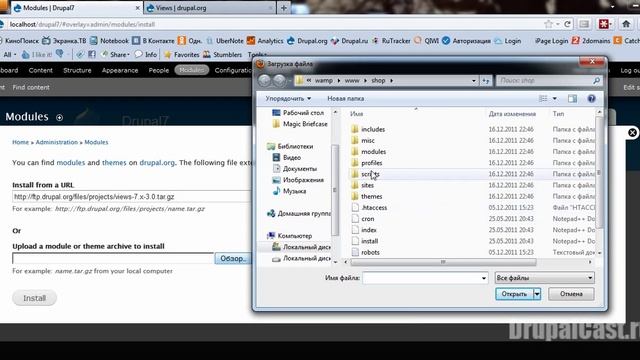Select the misc folder icon
The width and height of the screenshot is (640, 360).
point(355,140)
